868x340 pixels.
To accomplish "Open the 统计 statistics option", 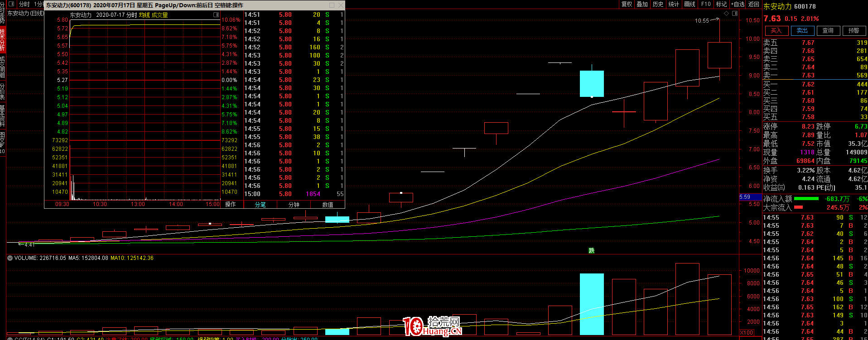I will tap(674, 4).
